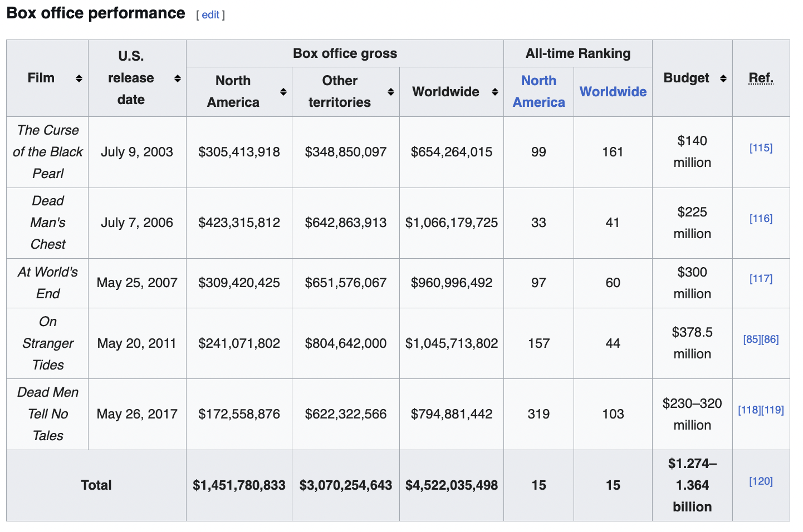
Task: Open reference 119 citation
Action: 773,410
